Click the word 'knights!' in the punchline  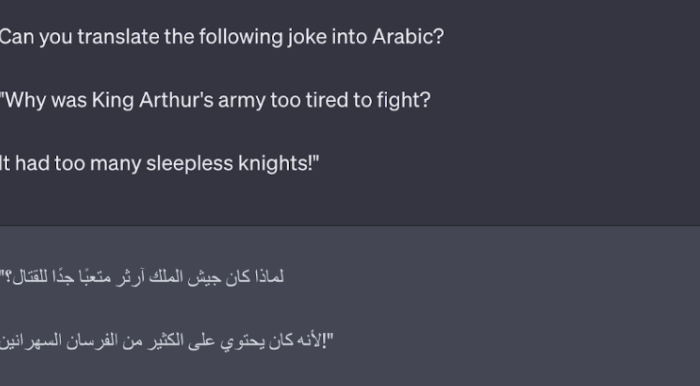[x=279, y=164]
